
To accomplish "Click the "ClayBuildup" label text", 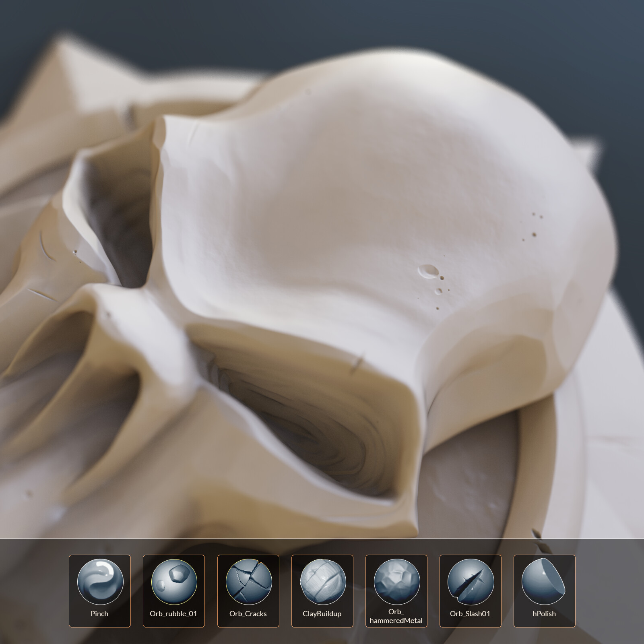I will [x=322, y=614].
